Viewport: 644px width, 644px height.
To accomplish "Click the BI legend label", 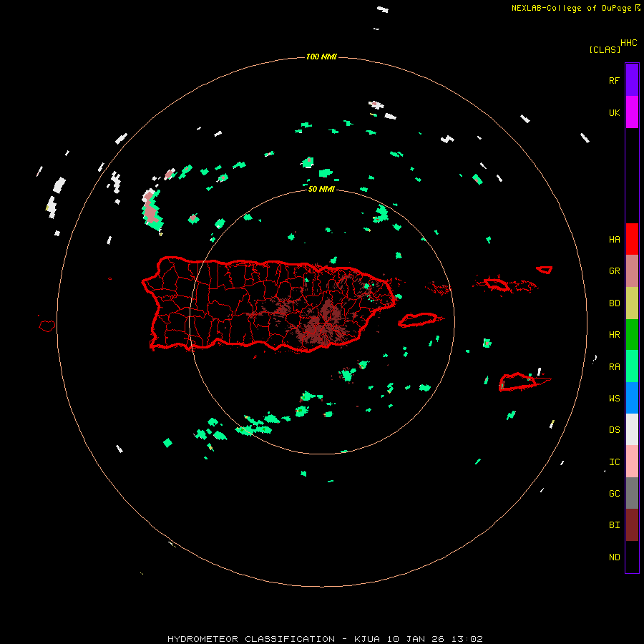I will coord(614,525).
